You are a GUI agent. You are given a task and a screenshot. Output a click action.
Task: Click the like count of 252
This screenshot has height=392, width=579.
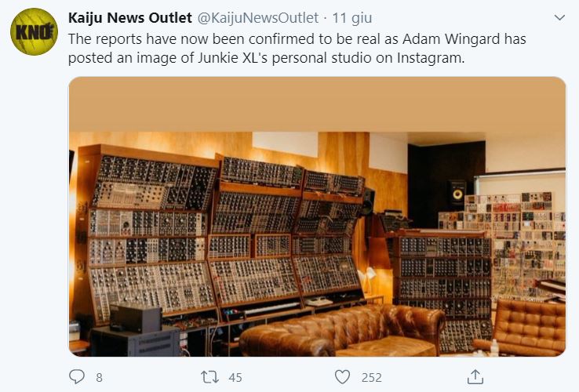(371, 378)
